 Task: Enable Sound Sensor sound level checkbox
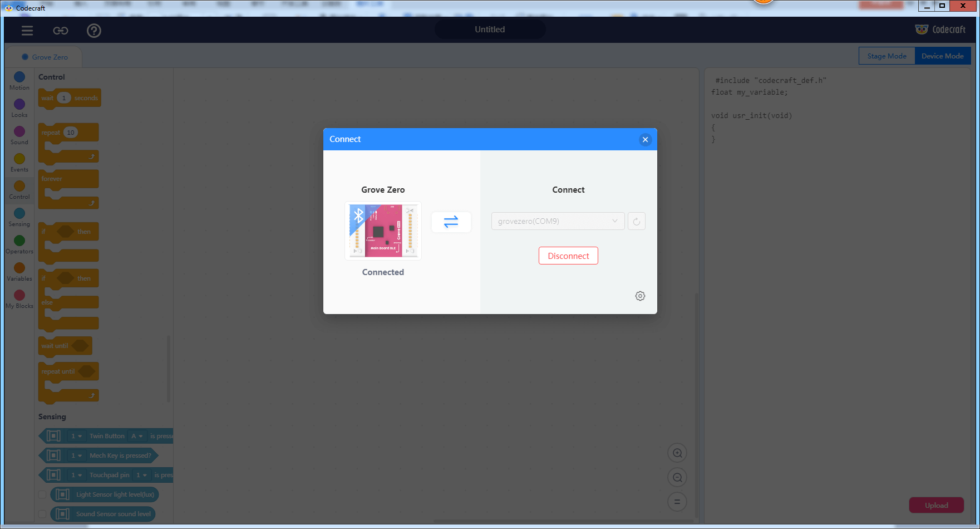click(x=42, y=514)
